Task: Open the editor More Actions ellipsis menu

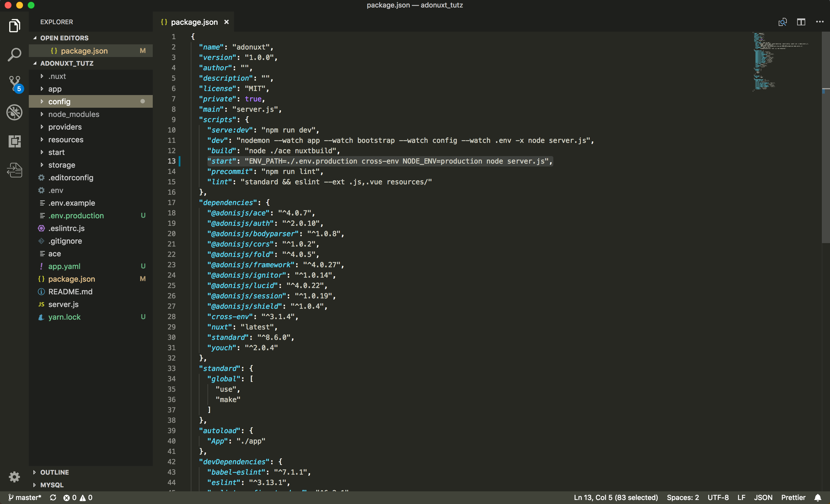Action: [820, 22]
